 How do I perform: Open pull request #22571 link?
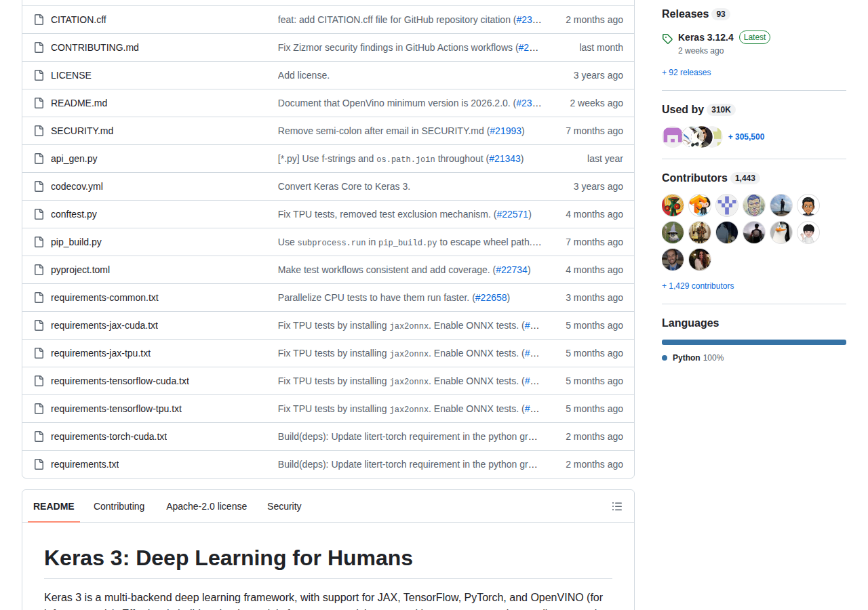(513, 214)
